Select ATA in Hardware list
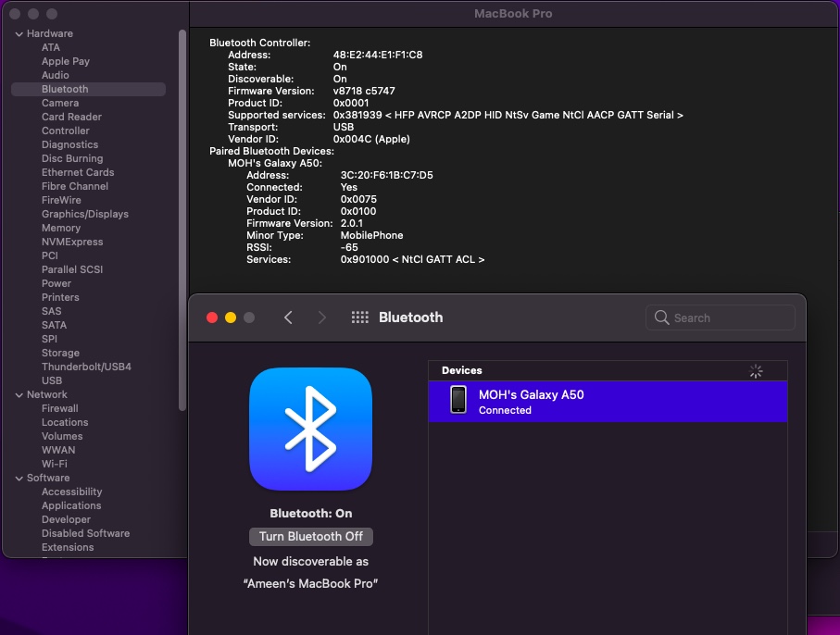This screenshot has height=635, width=840. point(51,47)
